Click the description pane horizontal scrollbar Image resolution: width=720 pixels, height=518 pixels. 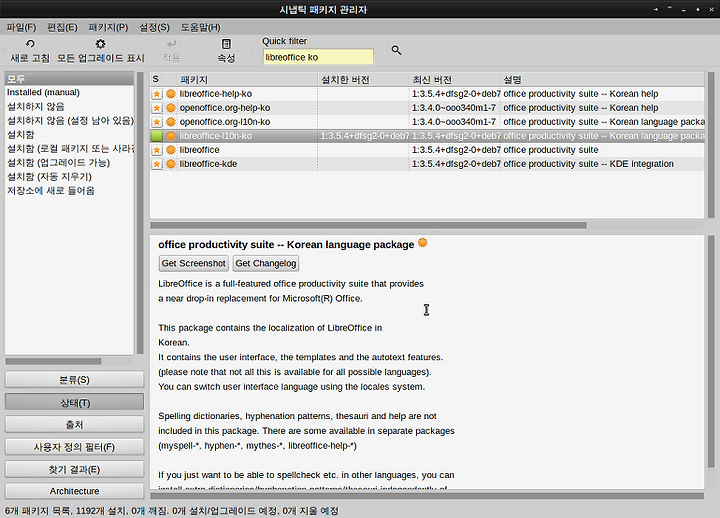427,496
